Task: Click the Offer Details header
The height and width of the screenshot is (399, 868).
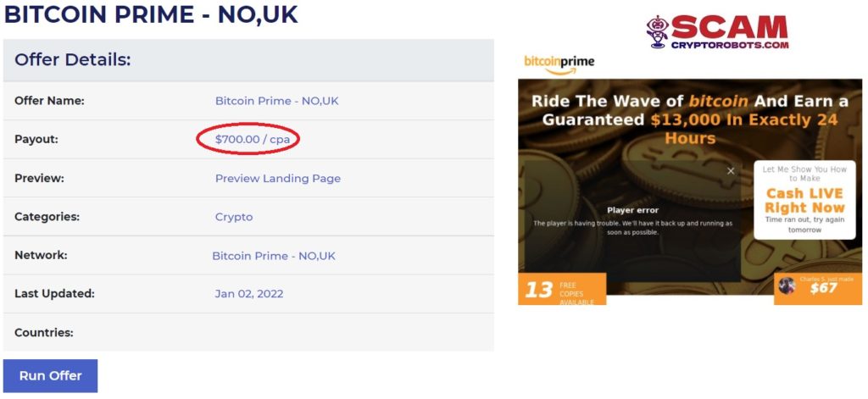Action: tap(73, 60)
